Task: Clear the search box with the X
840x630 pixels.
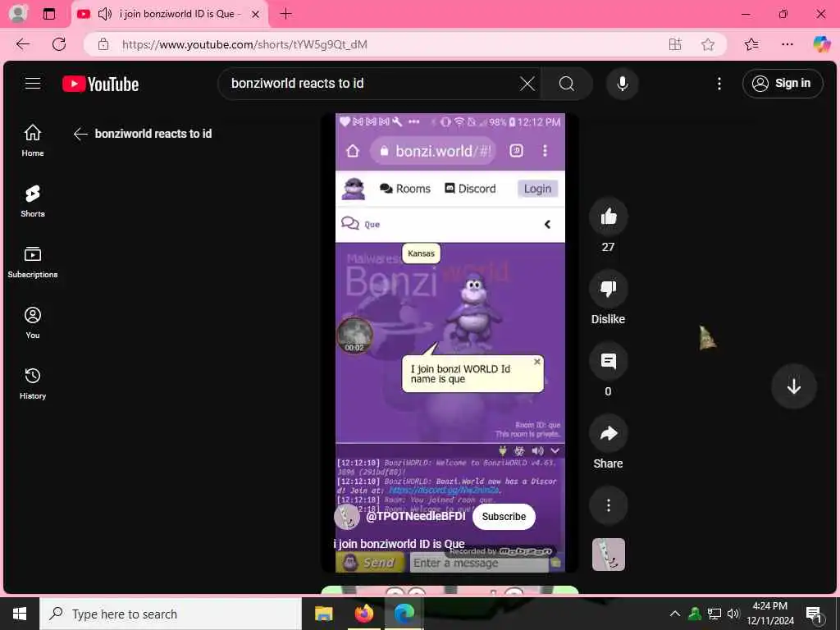Action: click(x=527, y=83)
